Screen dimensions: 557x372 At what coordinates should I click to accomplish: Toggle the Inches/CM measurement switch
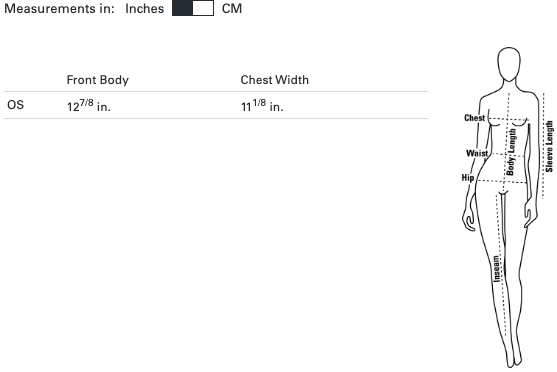tap(193, 8)
